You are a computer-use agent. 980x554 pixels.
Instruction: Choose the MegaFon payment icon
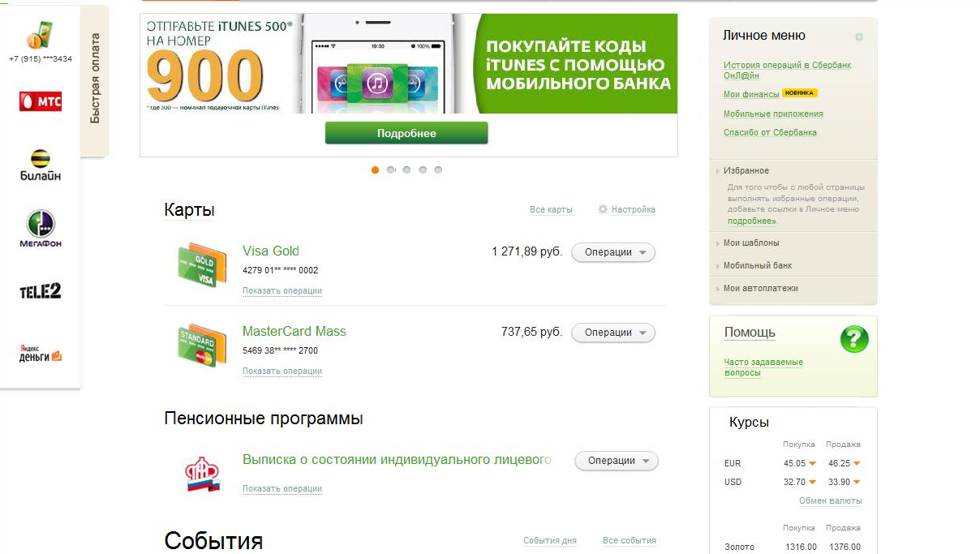pos(41,229)
